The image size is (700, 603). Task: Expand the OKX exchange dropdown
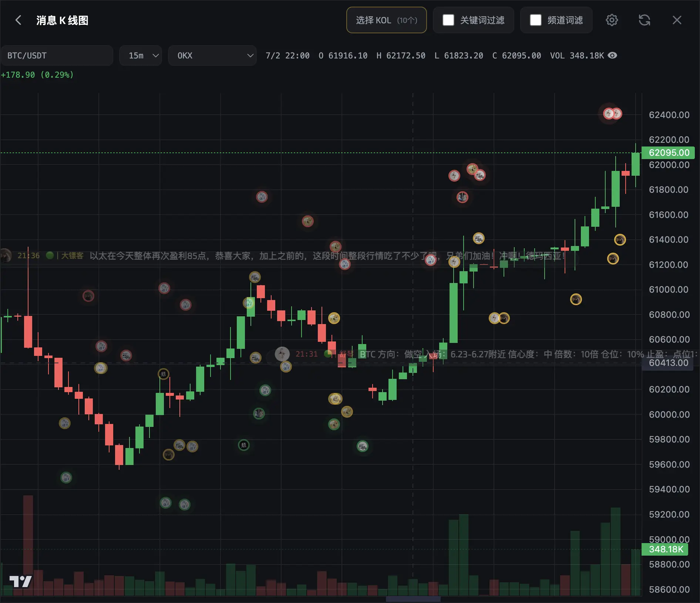click(x=212, y=55)
